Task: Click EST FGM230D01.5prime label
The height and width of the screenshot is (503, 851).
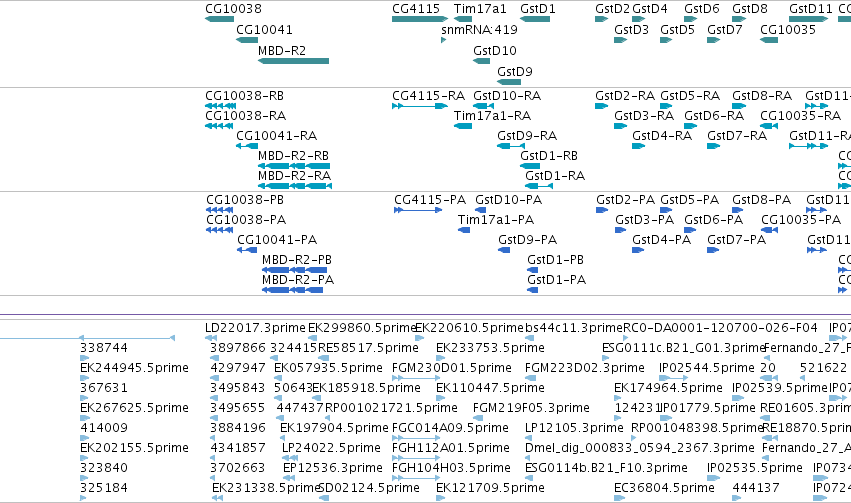Action: (452, 368)
